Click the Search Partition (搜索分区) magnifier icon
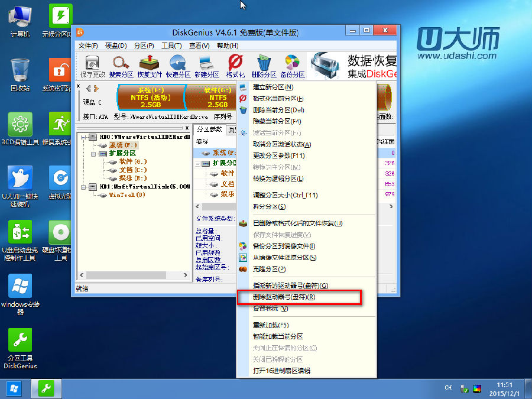This screenshot has width=532, height=399. pyautogui.click(x=121, y=66)
